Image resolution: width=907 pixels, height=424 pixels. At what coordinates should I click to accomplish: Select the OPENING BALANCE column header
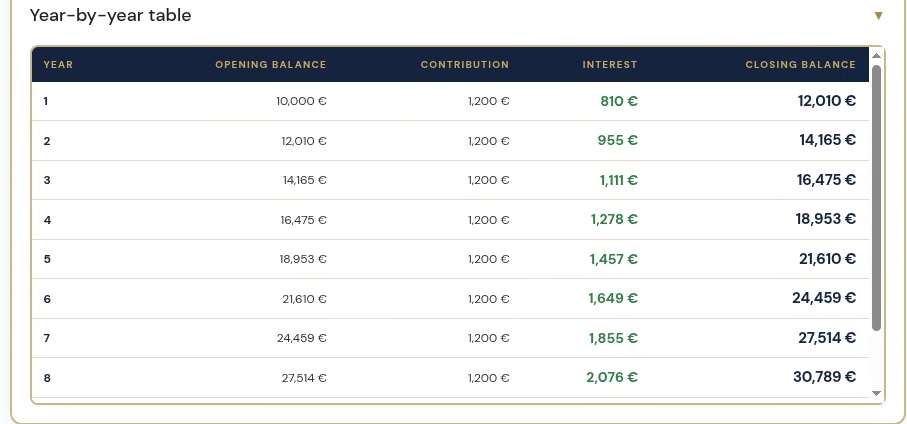271,65
